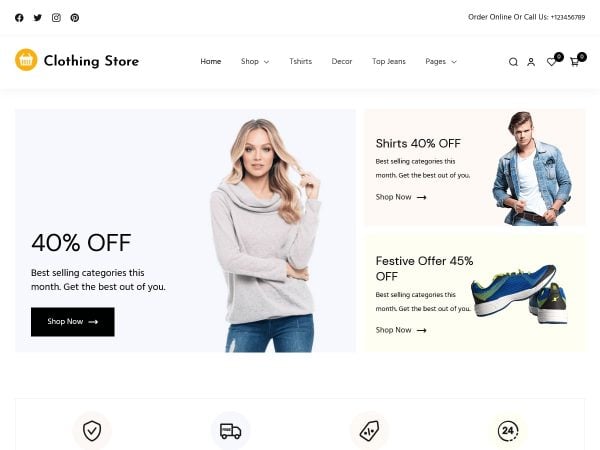Open the wishlist heart icon
This screenshot has height=450, width=600.
point(551,62)
